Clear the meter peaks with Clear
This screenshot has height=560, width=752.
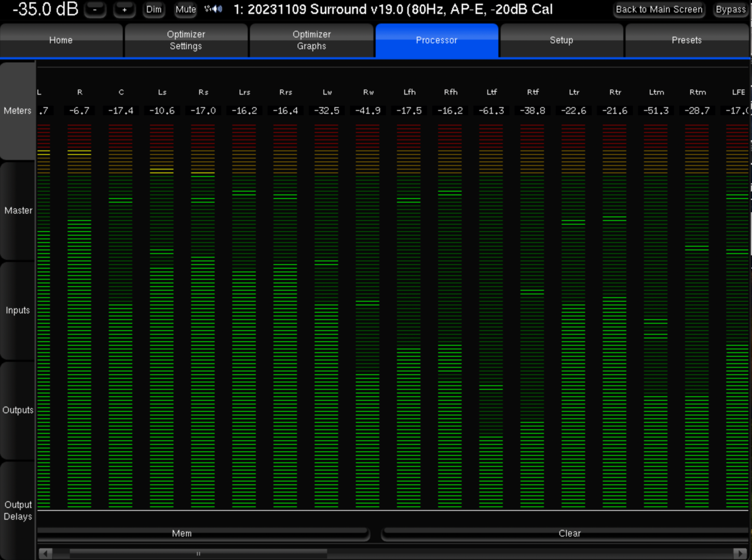[569, 534]
